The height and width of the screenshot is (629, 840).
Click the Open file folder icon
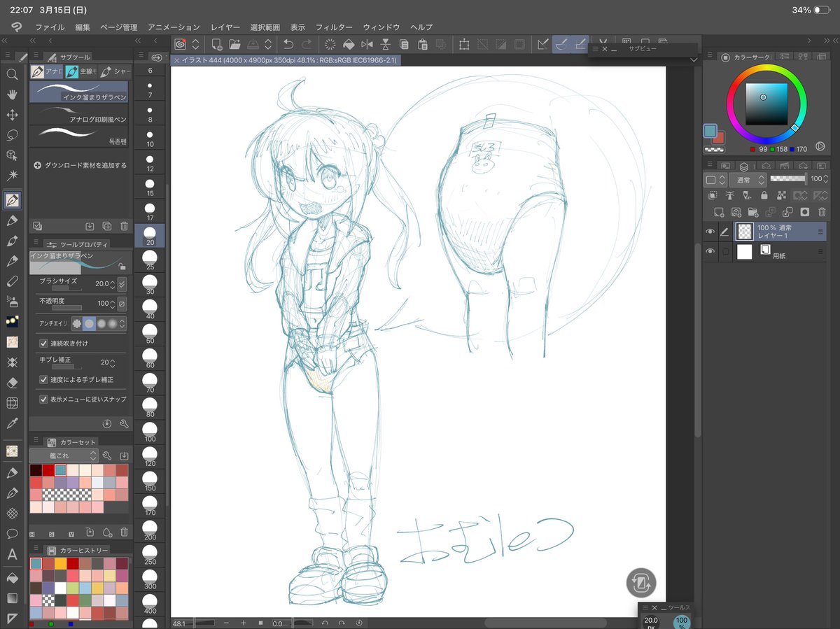coord(234,44)
